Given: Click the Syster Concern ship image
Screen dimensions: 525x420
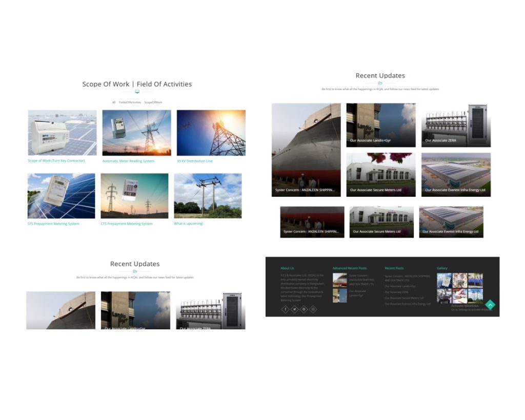Looking at the screenshot, I should pos(306,149).
